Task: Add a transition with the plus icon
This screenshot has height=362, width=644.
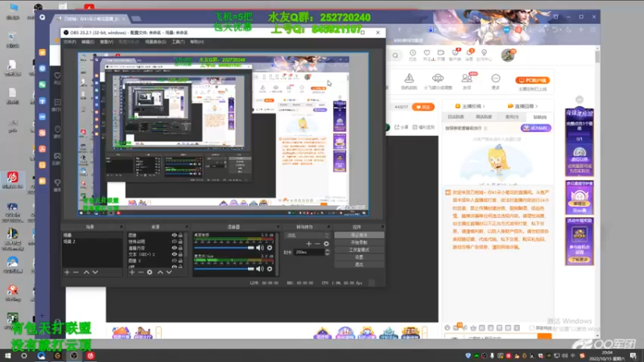Action: click(x=309, y=244)
